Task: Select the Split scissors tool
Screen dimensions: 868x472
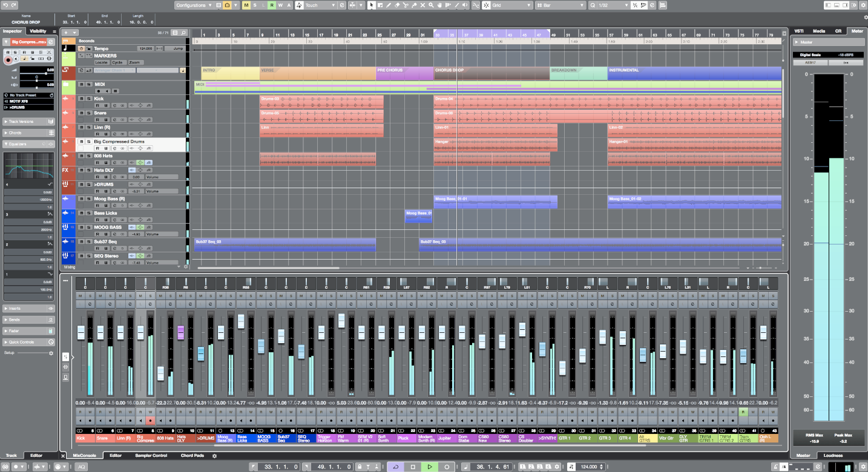Action: 406,5
